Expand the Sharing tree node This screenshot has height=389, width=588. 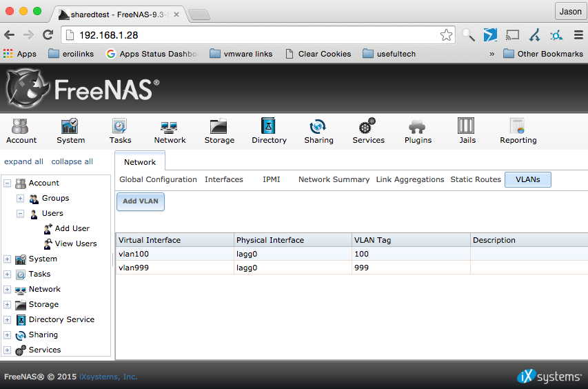coord(7,335)
